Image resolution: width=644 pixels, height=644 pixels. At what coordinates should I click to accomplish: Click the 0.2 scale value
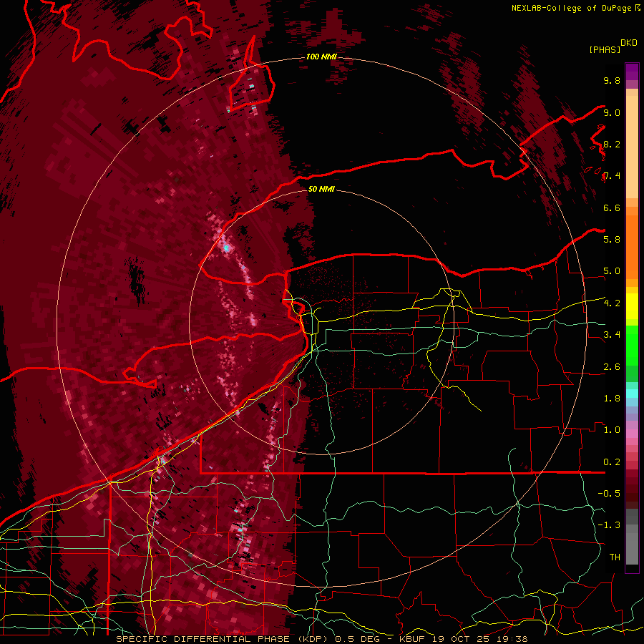612,462
